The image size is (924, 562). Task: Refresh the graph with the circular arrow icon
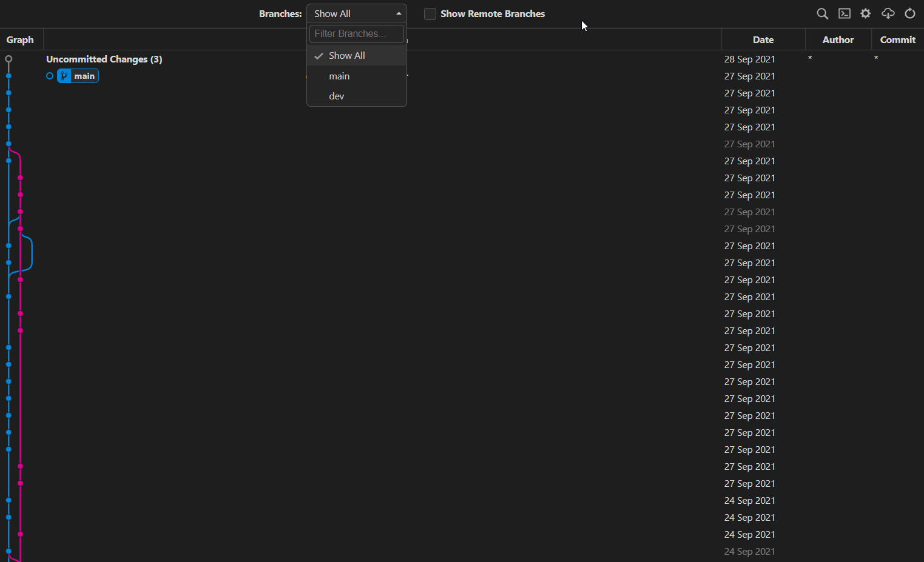909,13
